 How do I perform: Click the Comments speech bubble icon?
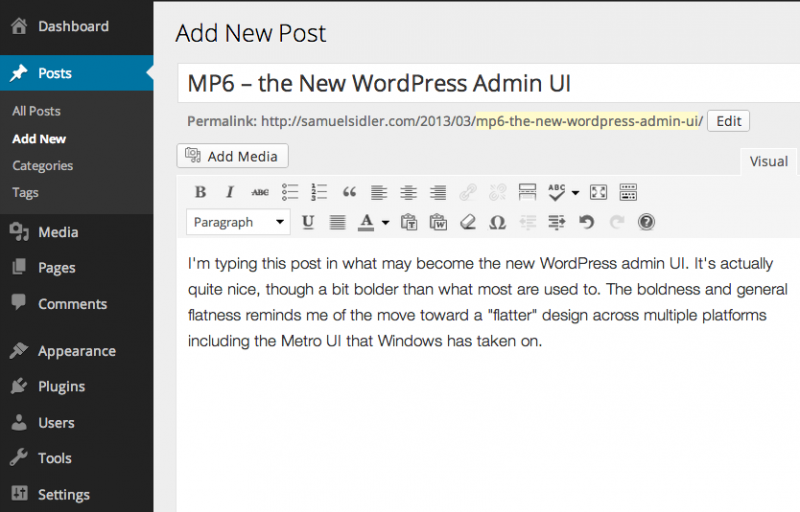[19, 302]
